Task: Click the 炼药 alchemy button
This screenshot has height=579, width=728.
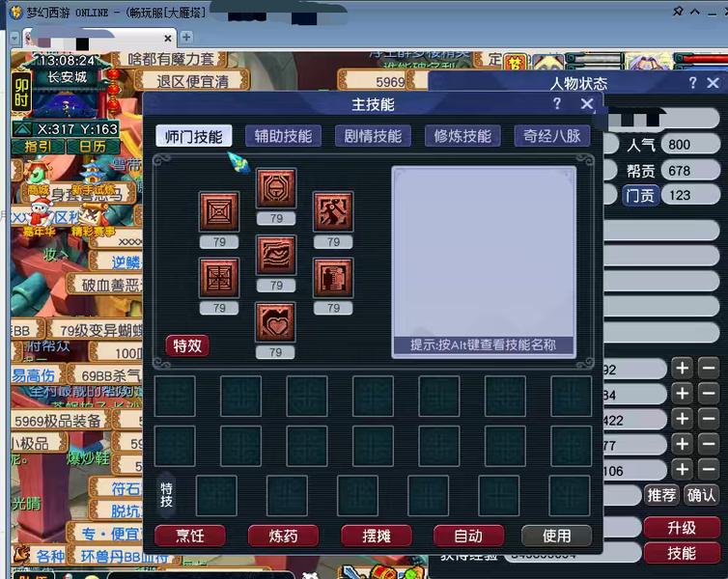Action: (x=283, y=536)
